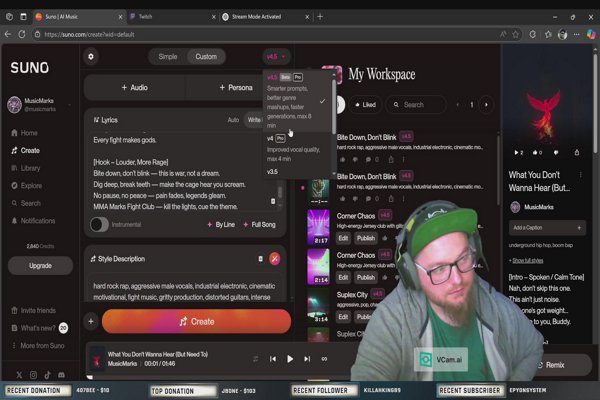The height and width of the screenshot is (400, 600).
Task: Open Suno's X social link
Action: coord(19,375)
